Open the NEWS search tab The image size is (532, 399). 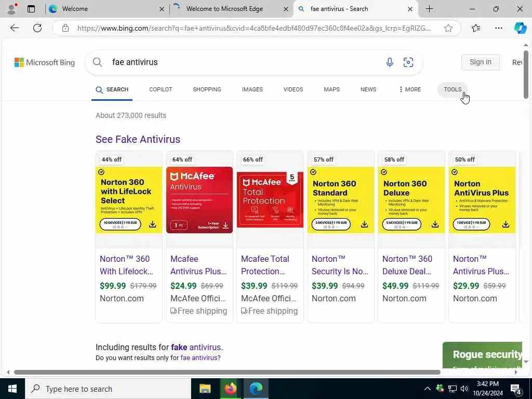tap(368, 89)
